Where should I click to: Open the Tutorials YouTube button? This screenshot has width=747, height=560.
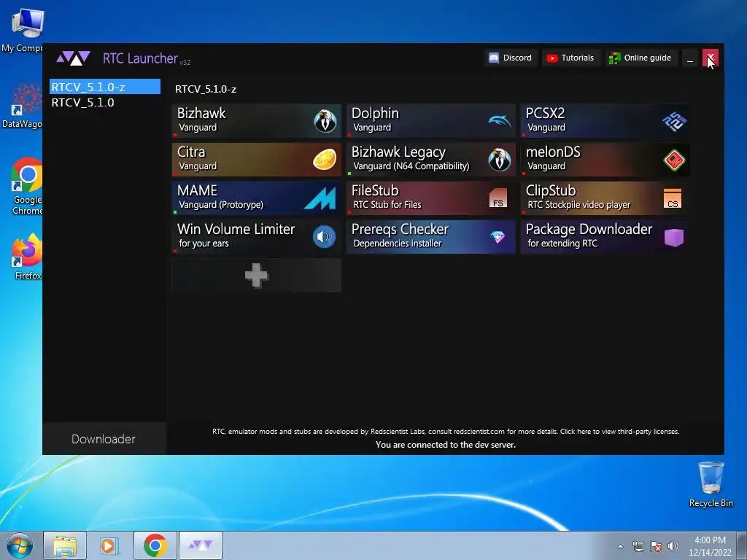tap(570, 58)
